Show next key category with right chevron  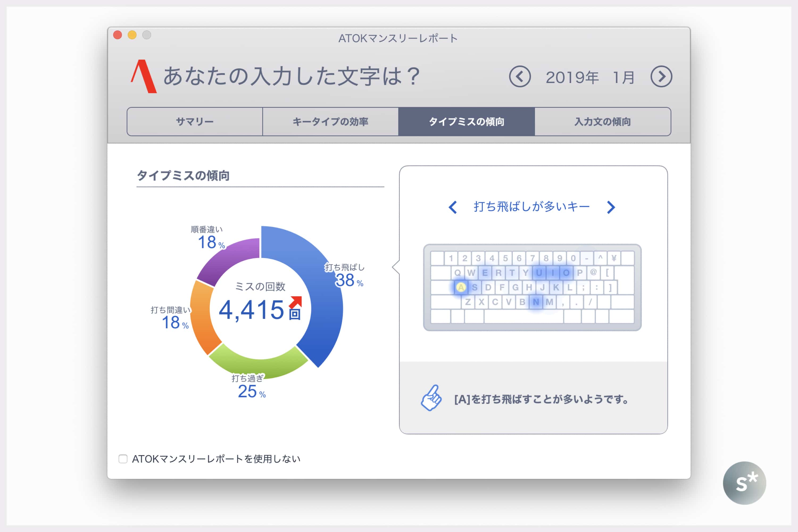pyautogui.click(x=611, y=207)
